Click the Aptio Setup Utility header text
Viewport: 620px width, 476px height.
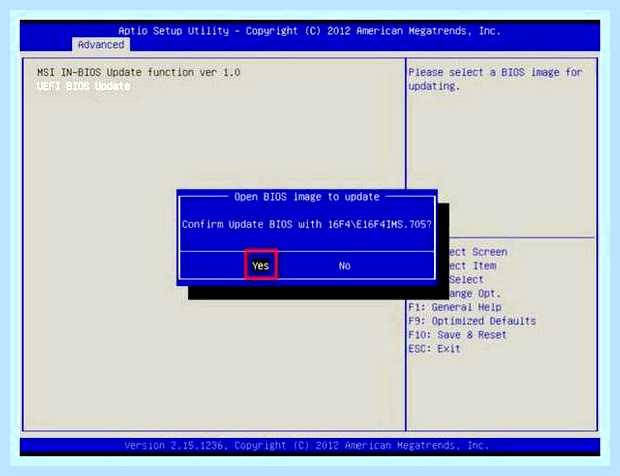310,31
